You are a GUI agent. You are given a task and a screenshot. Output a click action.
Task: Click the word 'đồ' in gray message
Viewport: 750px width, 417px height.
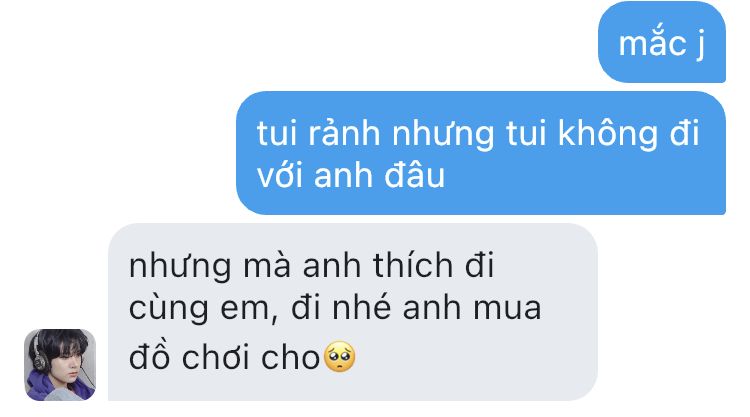pos(149,356)
